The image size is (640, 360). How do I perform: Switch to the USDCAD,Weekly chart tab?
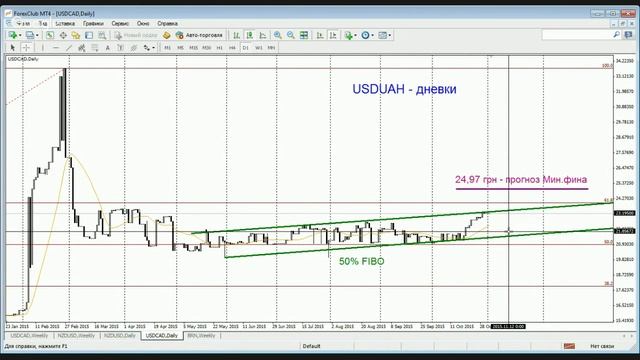tap(29, 336)
